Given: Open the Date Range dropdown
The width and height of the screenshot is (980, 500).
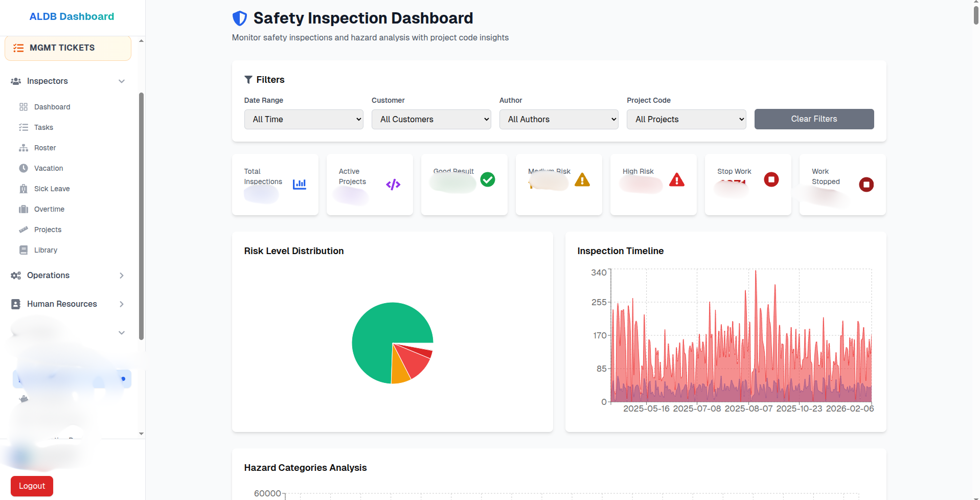Looking at the screenshot, I should tap(304, 119).
